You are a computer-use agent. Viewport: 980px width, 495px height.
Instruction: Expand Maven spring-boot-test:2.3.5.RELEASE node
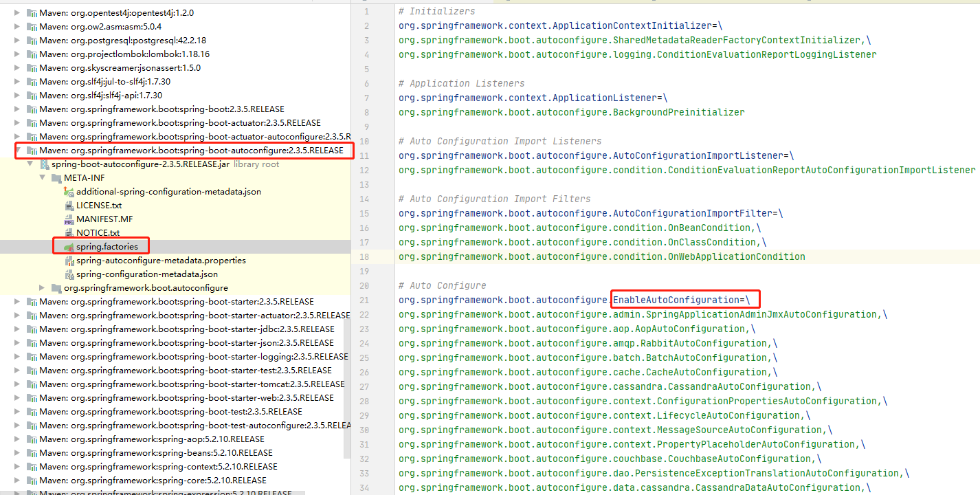point(18,412)
